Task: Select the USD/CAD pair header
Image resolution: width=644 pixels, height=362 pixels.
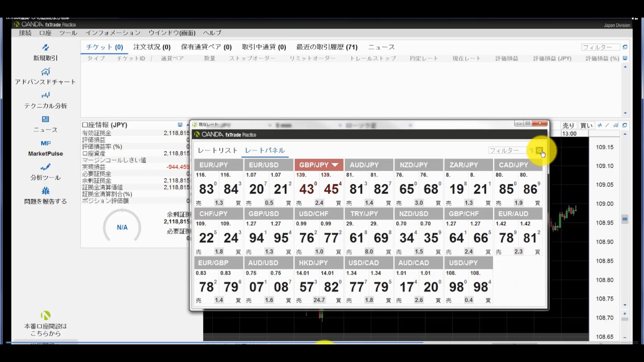Action: (369, 262)
